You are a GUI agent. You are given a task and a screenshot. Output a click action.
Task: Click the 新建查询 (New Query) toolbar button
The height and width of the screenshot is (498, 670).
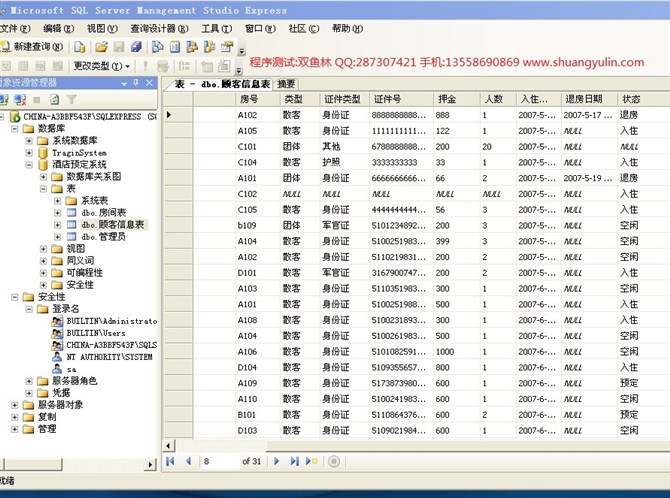pos(32,46)
